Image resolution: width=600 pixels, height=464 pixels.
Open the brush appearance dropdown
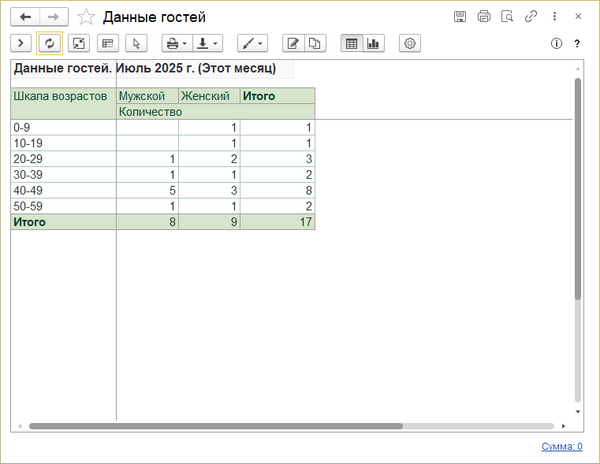[253, 43]
